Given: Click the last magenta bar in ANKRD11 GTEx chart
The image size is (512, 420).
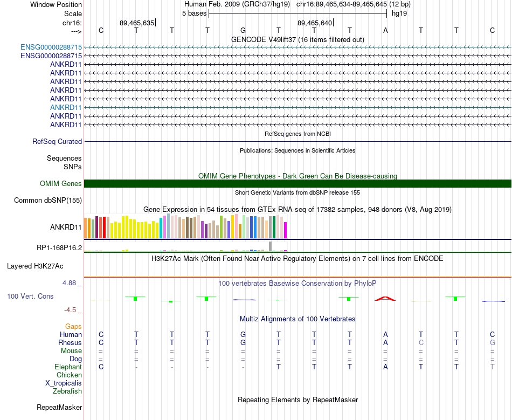Looking at the screenshot, I should click(x=285, y=230).
